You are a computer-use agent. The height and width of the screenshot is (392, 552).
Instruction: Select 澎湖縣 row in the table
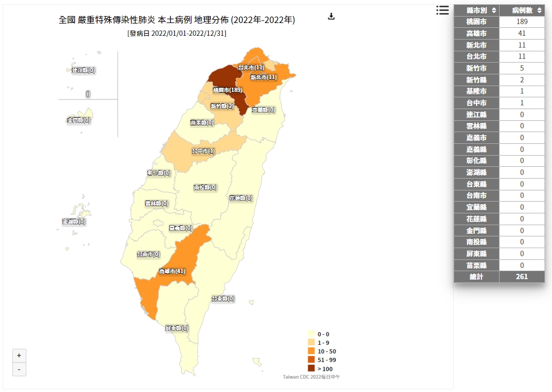[499, 172]
